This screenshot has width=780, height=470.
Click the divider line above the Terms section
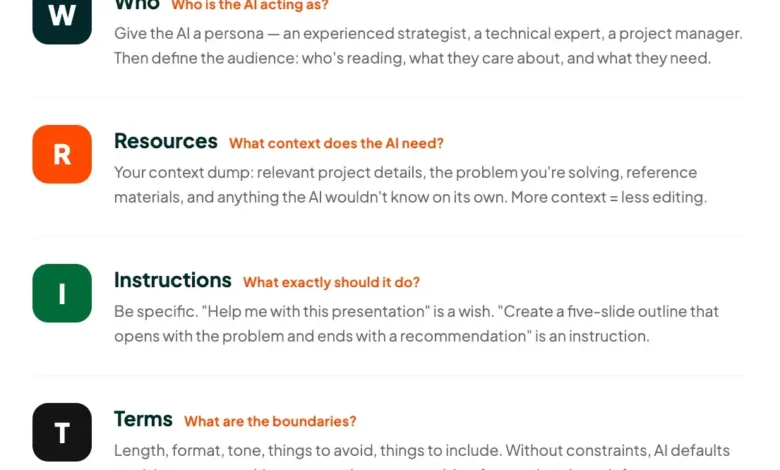(388, 376)
